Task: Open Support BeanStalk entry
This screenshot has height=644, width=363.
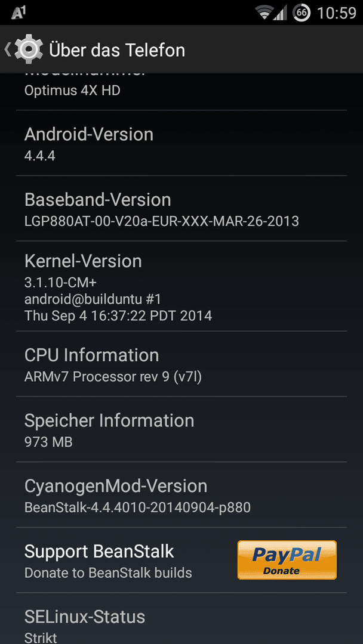Action: (181, 560)
